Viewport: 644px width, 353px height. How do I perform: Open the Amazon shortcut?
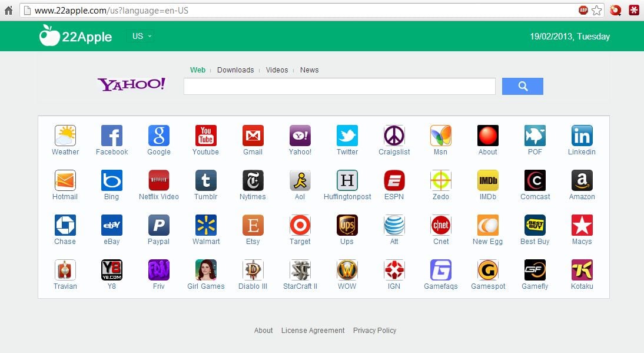click(x=582, y=180)
